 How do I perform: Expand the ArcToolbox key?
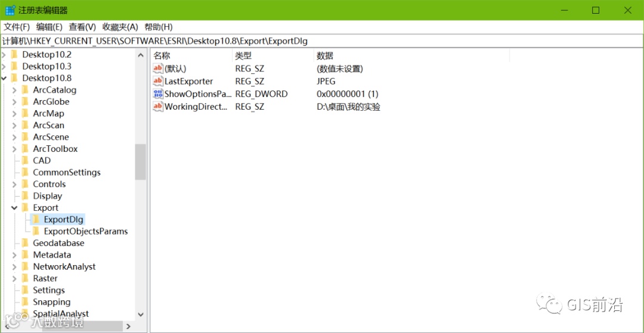pyautogui.click(x=14, y=150)
